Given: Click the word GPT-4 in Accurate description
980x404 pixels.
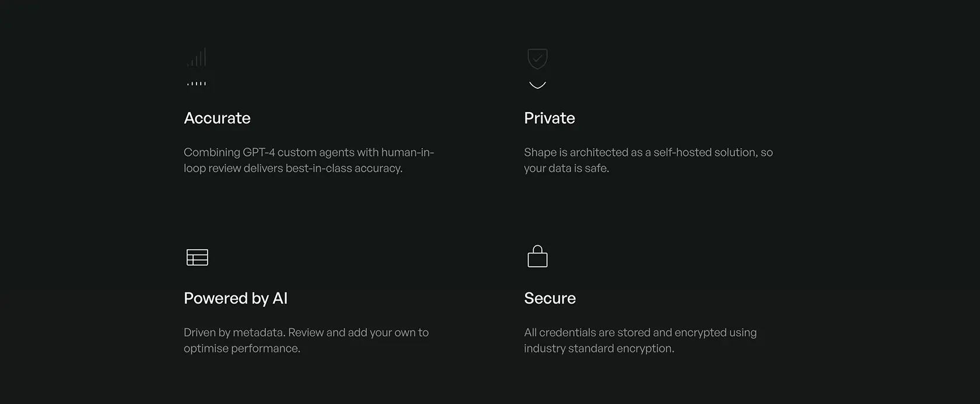Looking at the screenshot, I should (x=258, y=152).
